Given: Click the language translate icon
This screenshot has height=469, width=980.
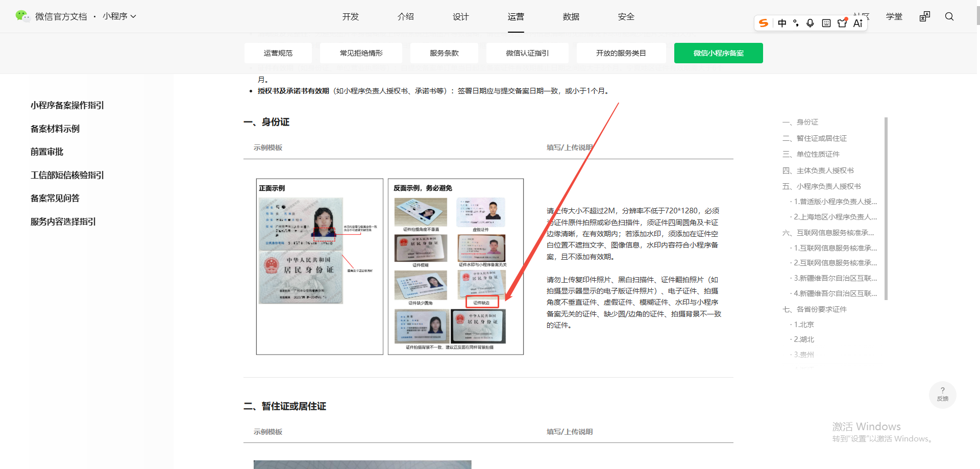Looking at the screenshot, I should pyautogui.click(x=924, y=16).
